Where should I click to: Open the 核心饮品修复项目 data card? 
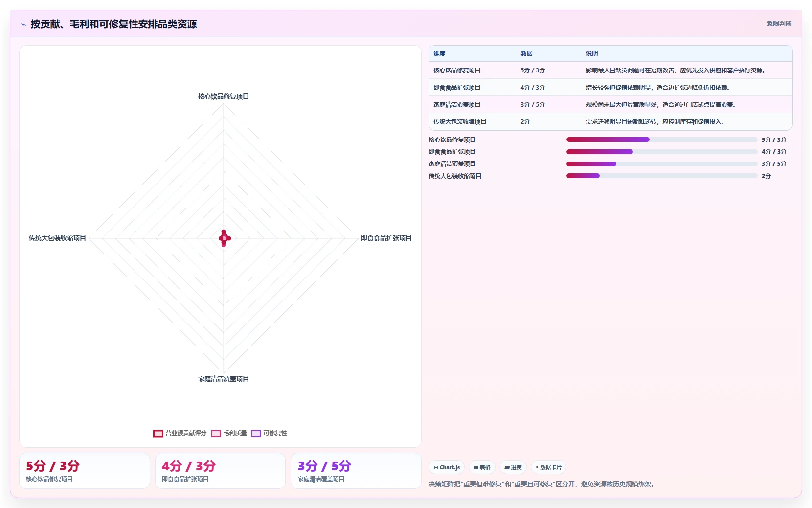pos(84,471)
